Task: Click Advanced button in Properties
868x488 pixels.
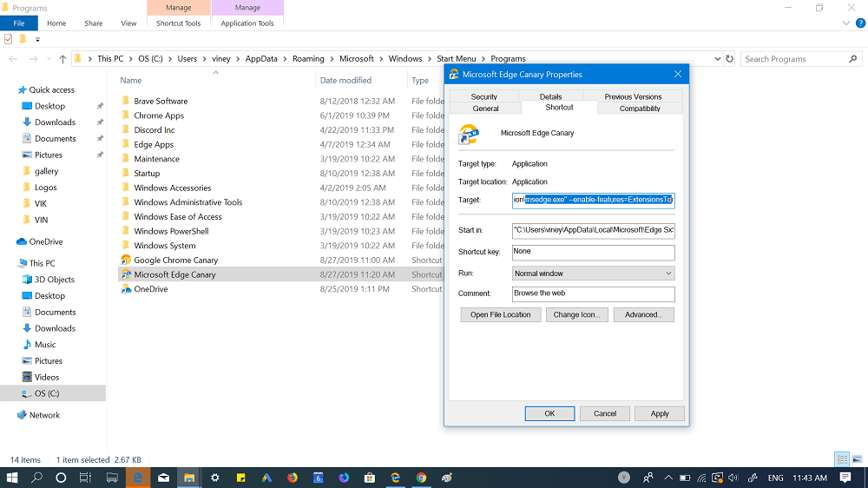Action: click(x=644, y=314)
